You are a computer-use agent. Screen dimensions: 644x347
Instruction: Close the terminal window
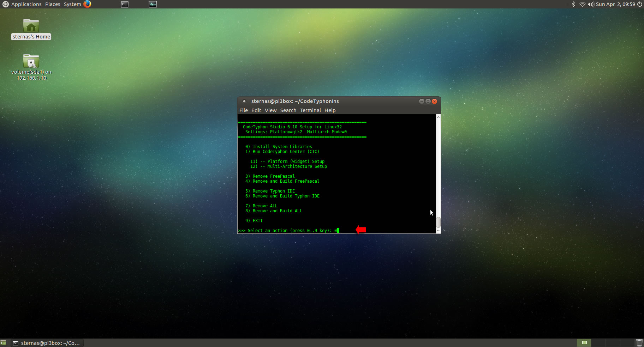tap(435, 101)
